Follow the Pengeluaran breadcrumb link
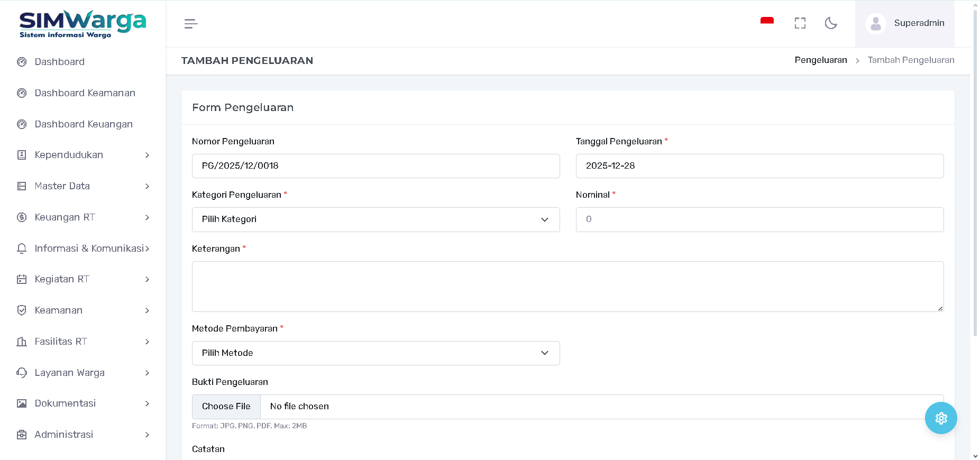The height and width of the screenshot is (460, 980). 820,60
